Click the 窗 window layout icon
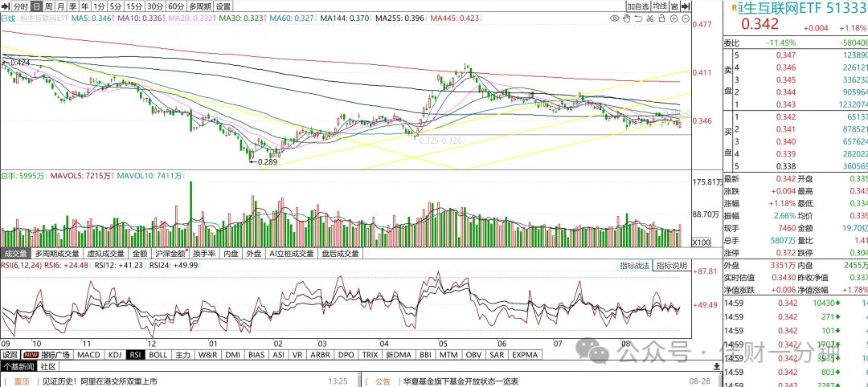The width and height of the screenshot is (868, 387). pos(674,6)
